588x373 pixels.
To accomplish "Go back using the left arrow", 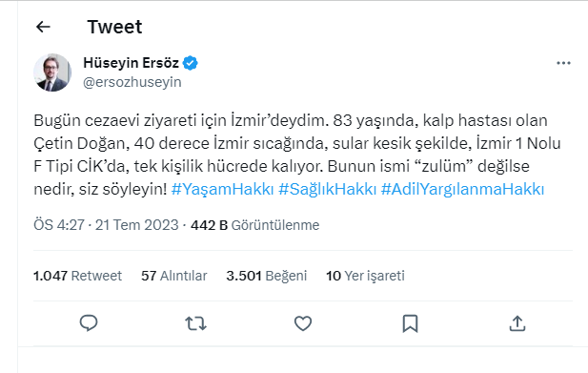I will click(43, 27).
